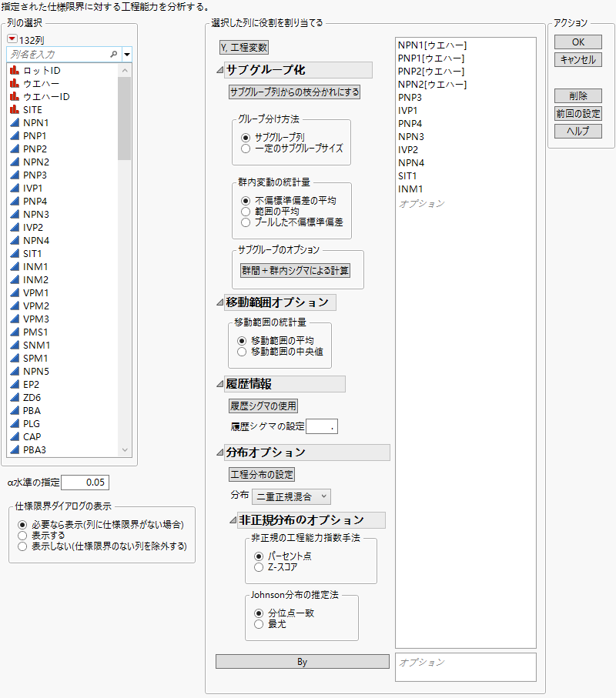Choose 表示しない(仕様限界のない列を除外する) option
The width and height of the screenshot is (616, 698).
(x=22, y=546)
